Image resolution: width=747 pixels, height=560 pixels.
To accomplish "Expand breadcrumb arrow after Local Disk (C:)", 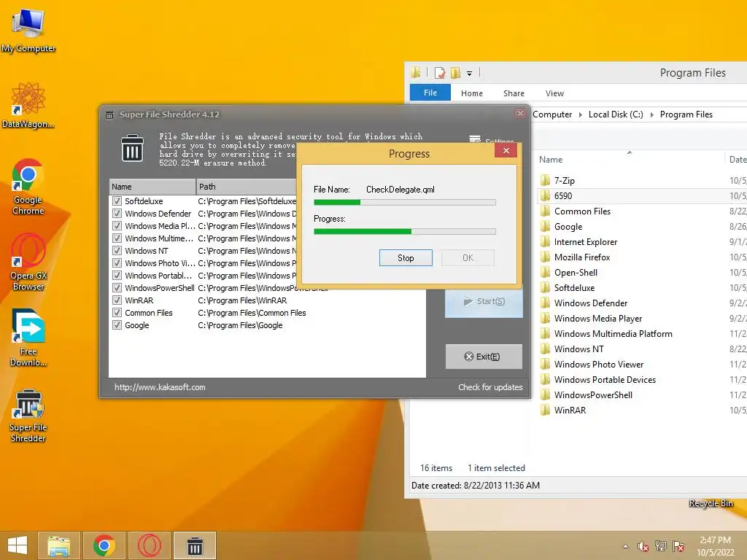I will point(651,114).
